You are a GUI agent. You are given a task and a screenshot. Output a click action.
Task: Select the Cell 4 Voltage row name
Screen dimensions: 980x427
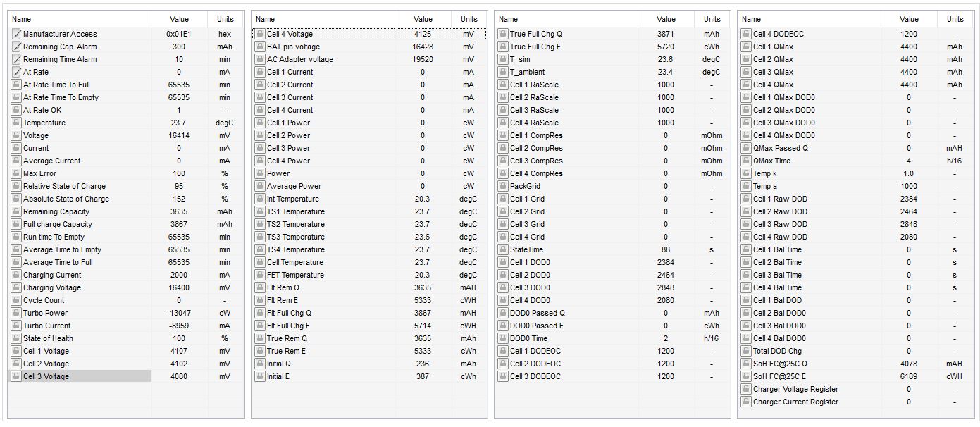click(x=290, y=34)
